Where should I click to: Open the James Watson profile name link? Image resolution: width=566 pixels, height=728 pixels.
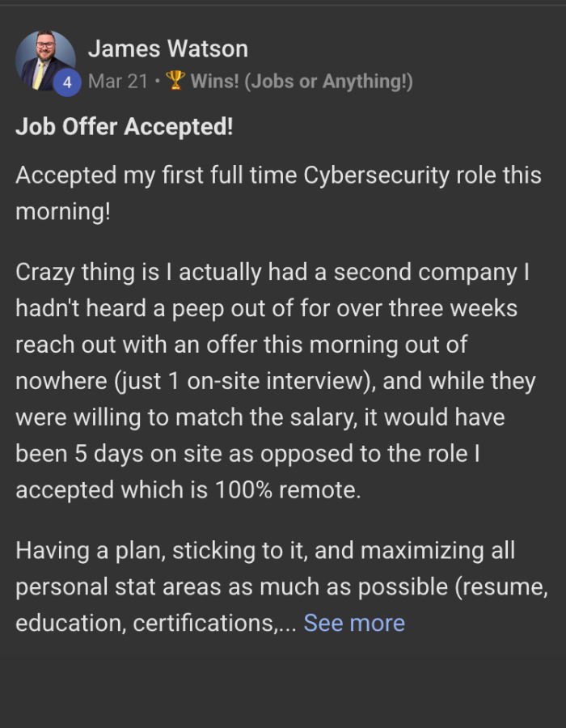[167, 49]
